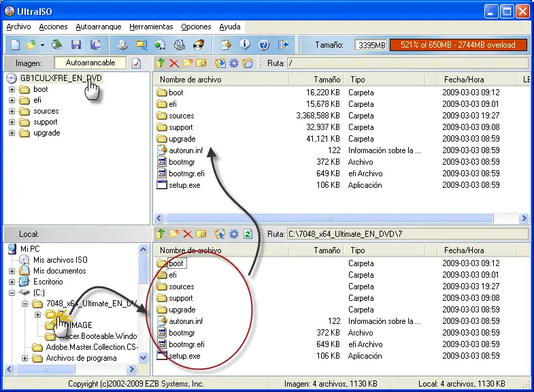
Task: Go up one folder in the Local pane
Action: point(161,233)
